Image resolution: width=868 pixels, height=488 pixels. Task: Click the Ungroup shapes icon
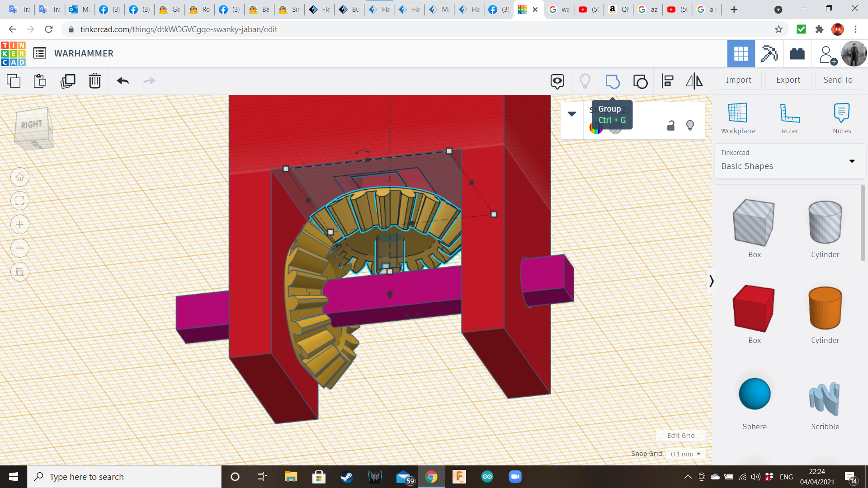point(640,81)
